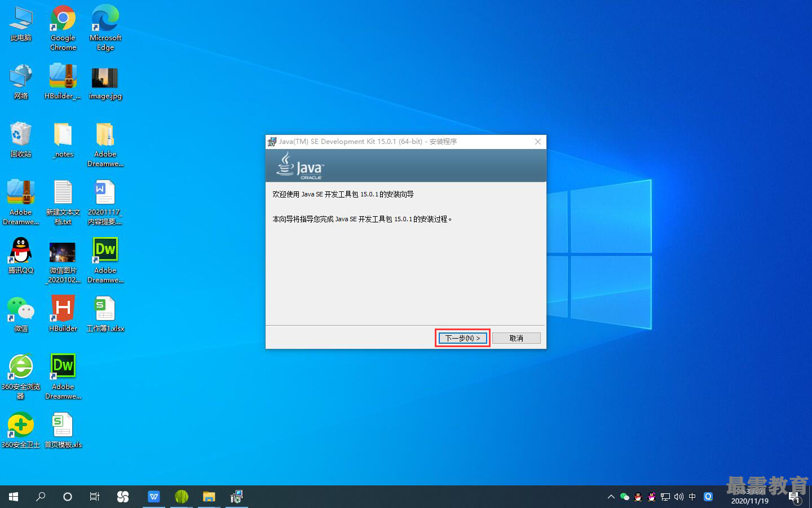Select the 腾讯QQ desktop shortcut
The width and height of the screenshot is (812, 508).
coord(21,256)
